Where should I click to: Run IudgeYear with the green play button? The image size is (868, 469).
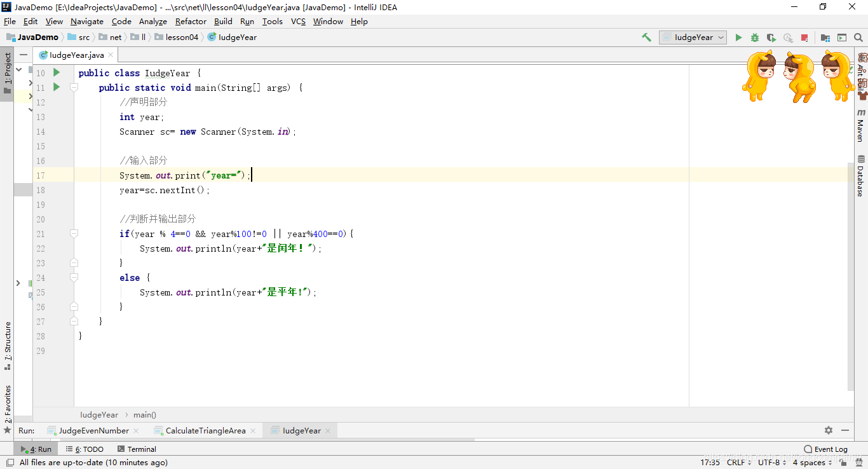point(738,37)
